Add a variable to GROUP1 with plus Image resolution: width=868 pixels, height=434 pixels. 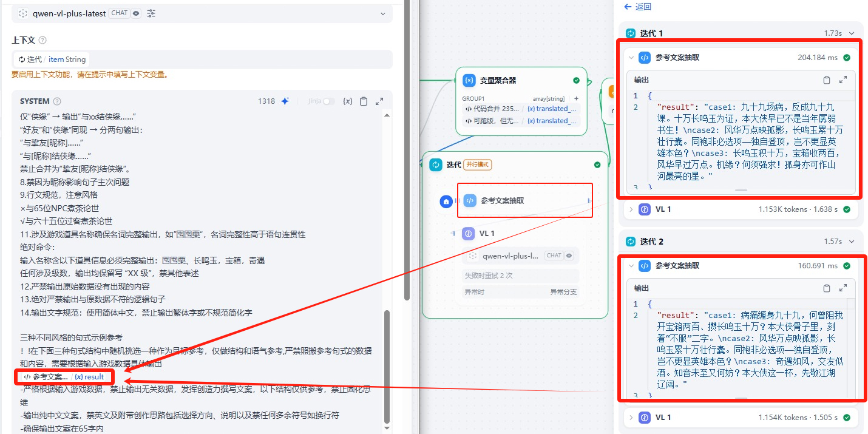[x=576, y=98]
